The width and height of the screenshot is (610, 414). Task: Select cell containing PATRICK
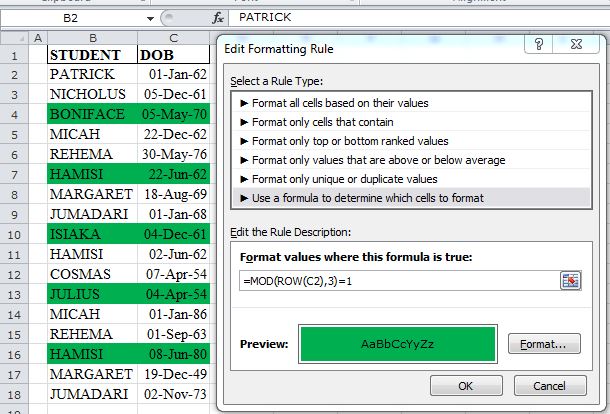(x=92, y=74)
